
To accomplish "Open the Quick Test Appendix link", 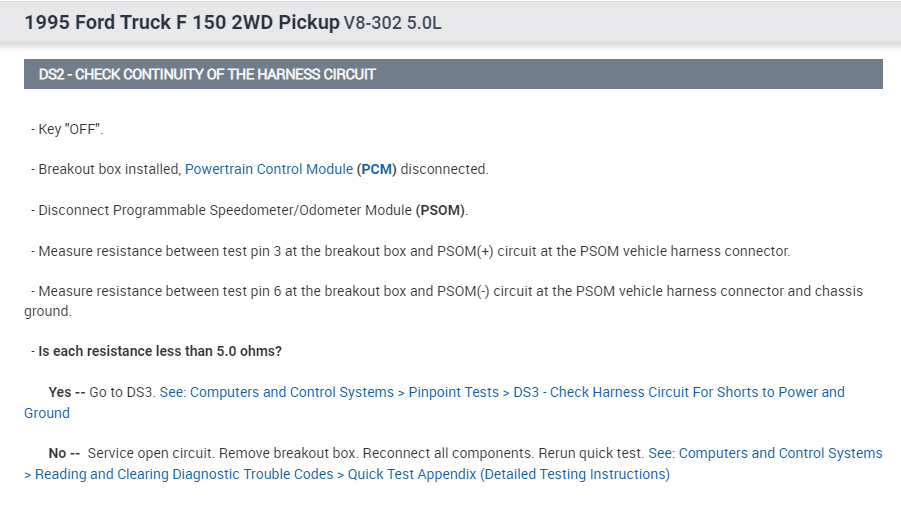I will [x=508, y=474].
